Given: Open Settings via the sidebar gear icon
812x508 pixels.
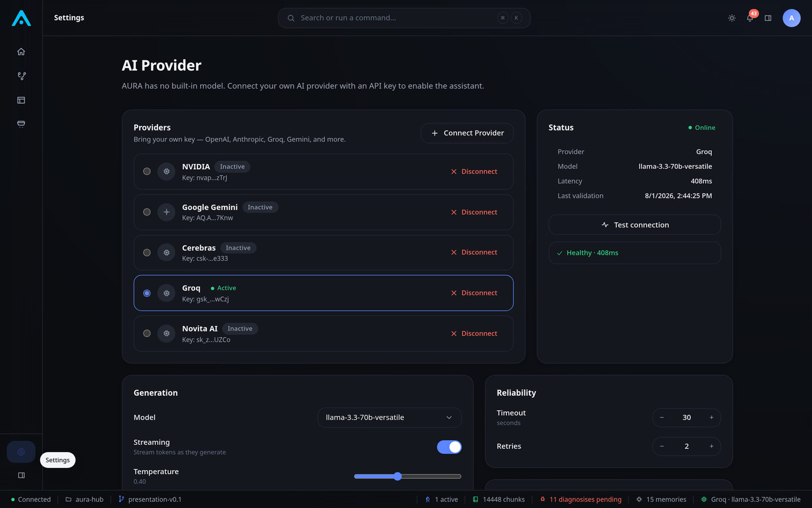Looking at the screenshot, I should [21, 452].
